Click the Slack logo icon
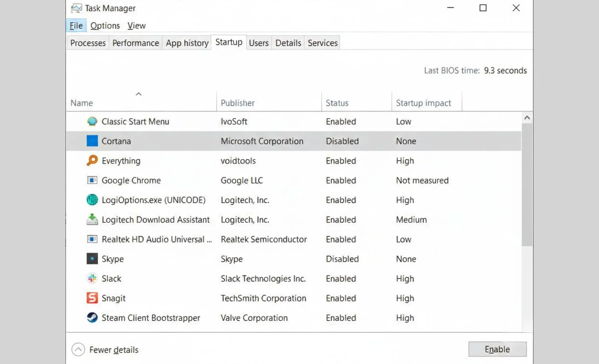The height and width of the screenshot is (364, 599). [x=92, y=278]
